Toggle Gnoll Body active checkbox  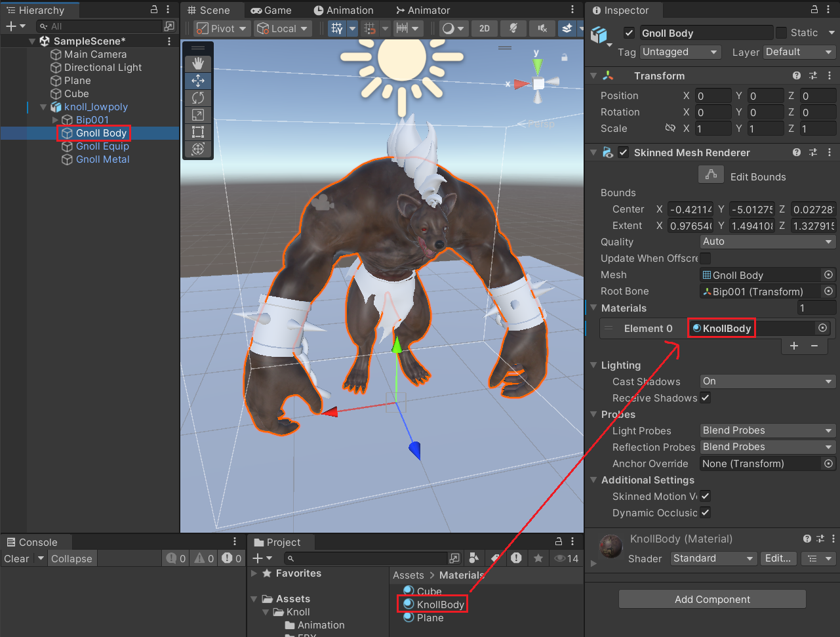629,33
